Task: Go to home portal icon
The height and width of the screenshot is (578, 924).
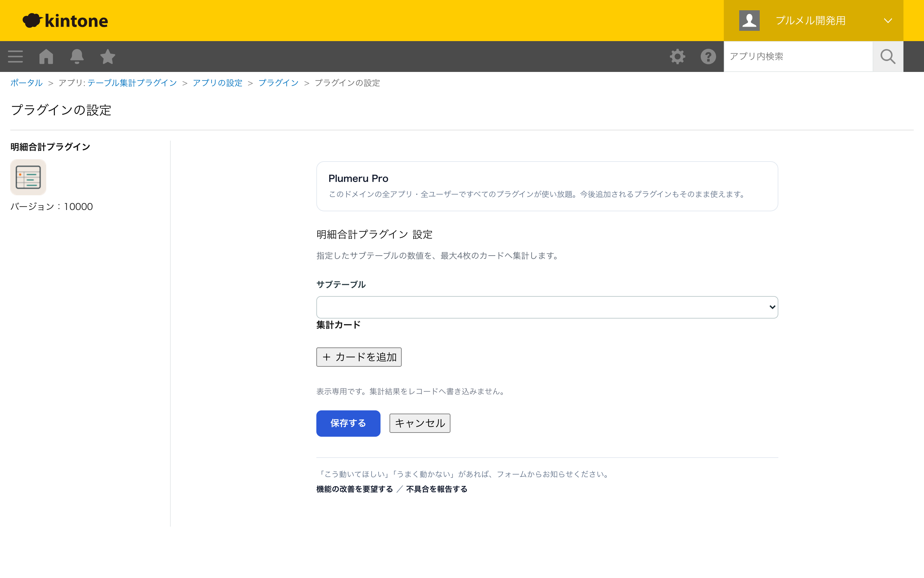Action: point(46,57)
